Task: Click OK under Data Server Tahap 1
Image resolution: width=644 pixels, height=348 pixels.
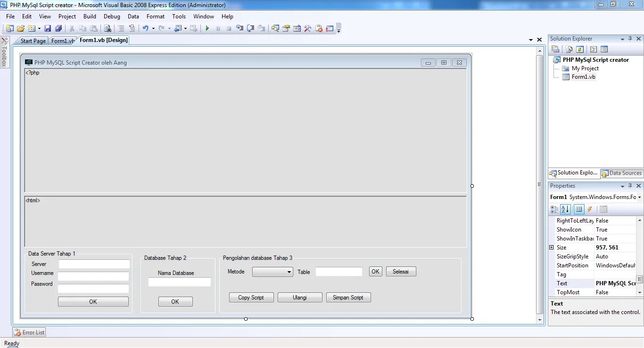Action: tap(93, 302)
